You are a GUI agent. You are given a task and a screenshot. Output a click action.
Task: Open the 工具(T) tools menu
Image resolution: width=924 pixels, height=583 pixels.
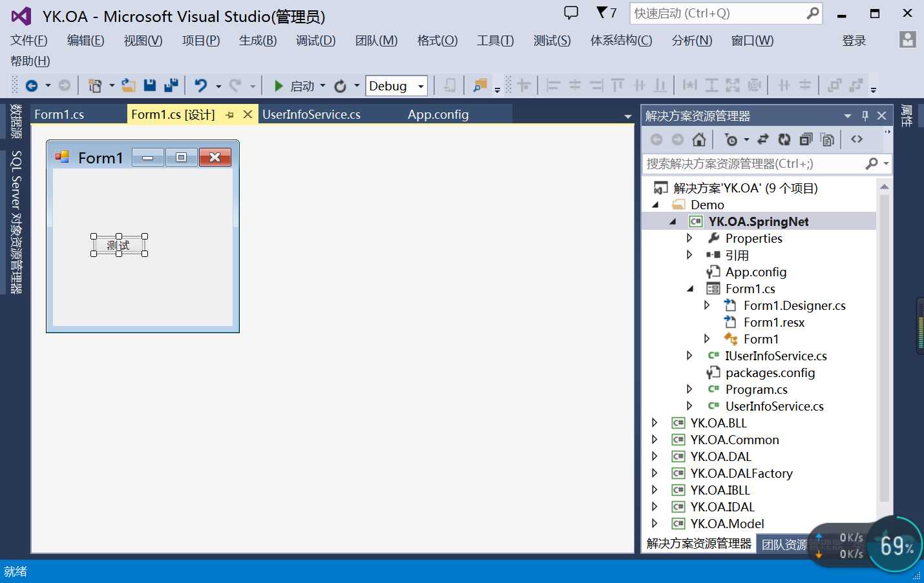[496, 40]
